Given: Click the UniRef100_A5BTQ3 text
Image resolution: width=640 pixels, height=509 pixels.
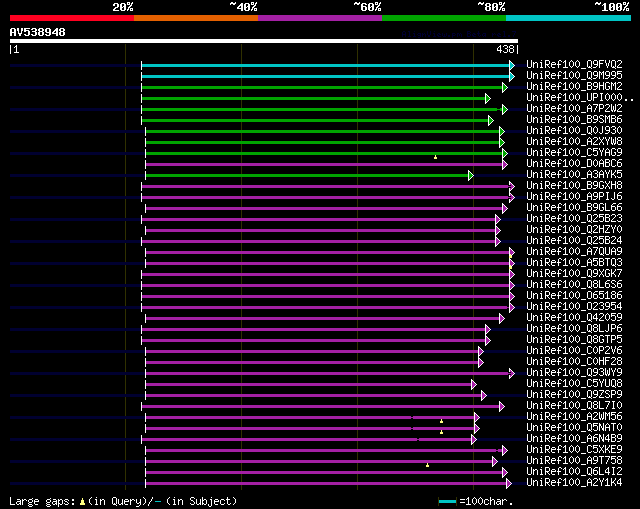Looking at the screenshot, I should click(574, 263).
